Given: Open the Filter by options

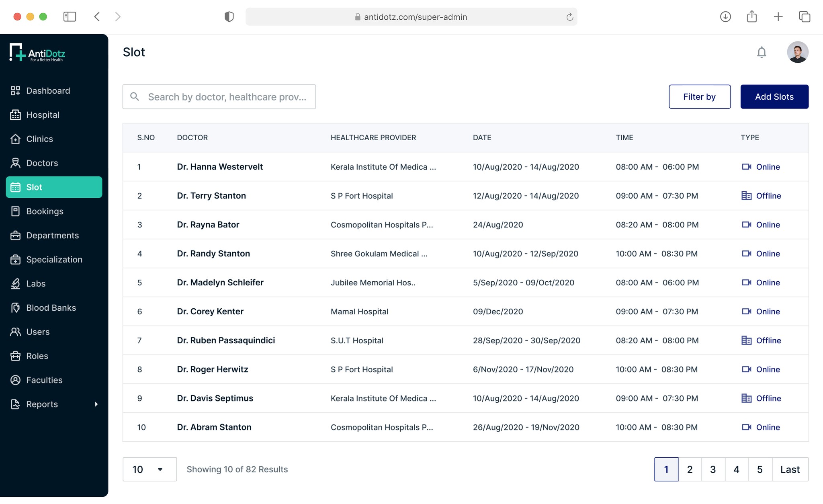Looking at the screenshot, I should (699, 97).
